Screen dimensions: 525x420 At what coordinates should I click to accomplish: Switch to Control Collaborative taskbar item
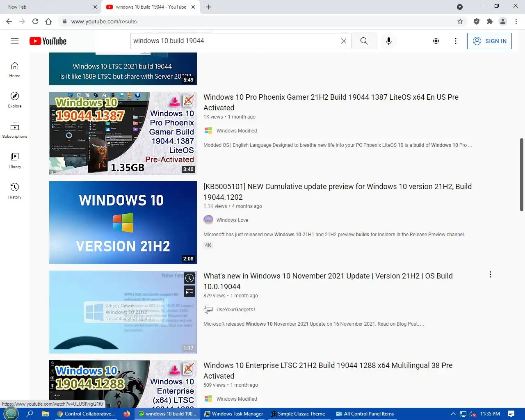86,414
